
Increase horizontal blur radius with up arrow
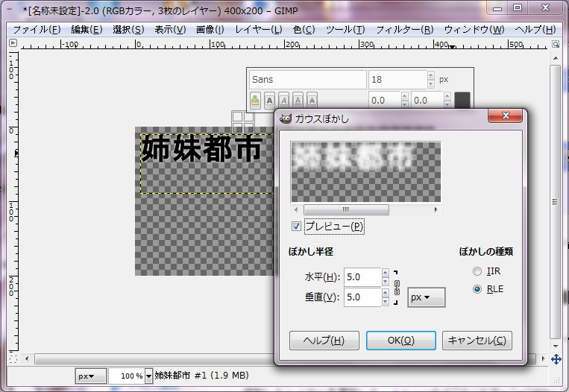pyautogui.click(x=386, y=272)
